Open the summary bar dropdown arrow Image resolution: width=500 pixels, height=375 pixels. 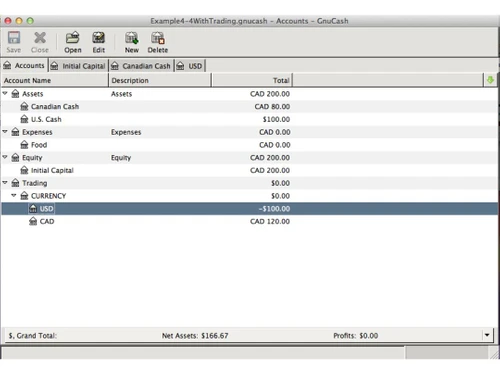(487, 335)
